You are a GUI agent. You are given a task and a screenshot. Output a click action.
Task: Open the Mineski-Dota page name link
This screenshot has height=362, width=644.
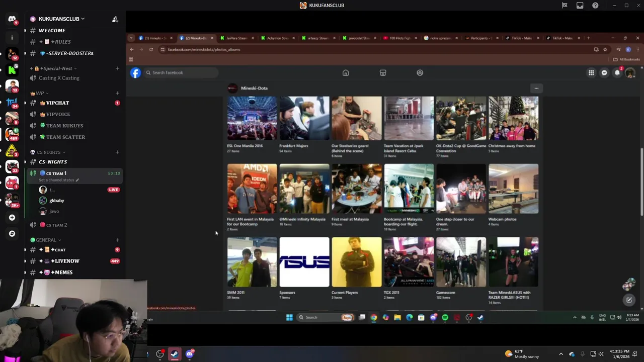(254, 88)
